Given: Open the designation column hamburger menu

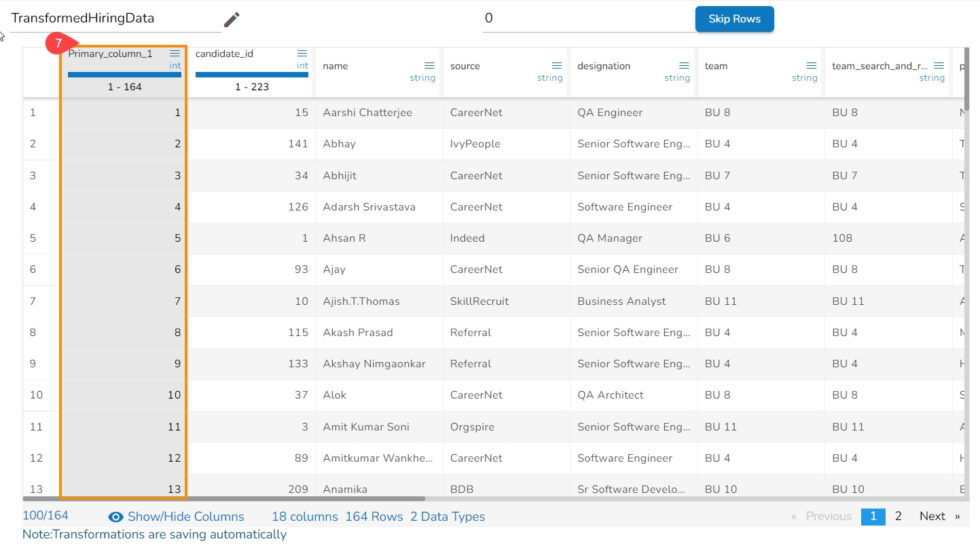Looking at the screenshot, I should click(x=684, y=66).
